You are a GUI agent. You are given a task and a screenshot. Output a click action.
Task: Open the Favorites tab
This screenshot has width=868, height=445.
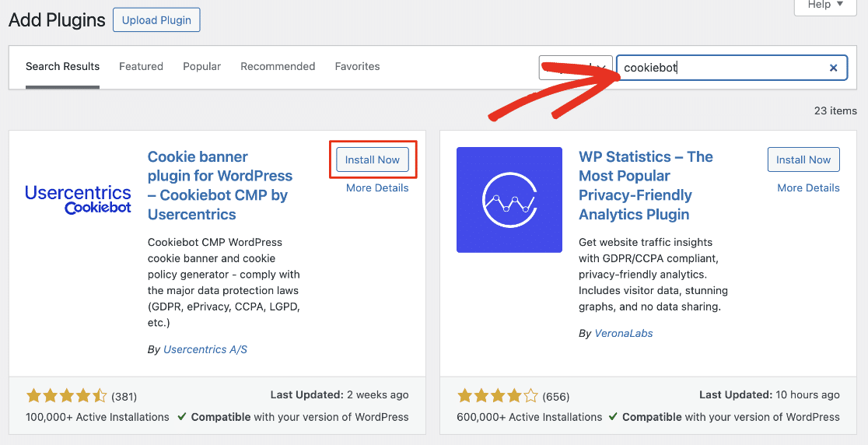358,66
